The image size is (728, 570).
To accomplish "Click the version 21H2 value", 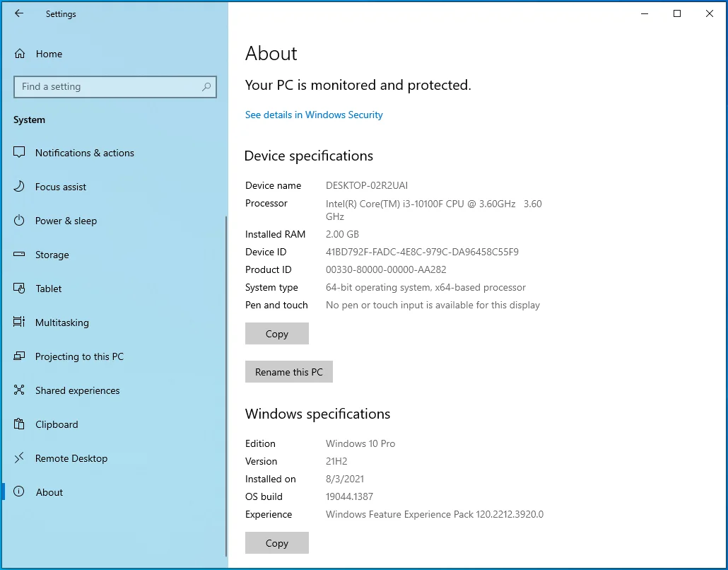I will [x=336, y=461].
